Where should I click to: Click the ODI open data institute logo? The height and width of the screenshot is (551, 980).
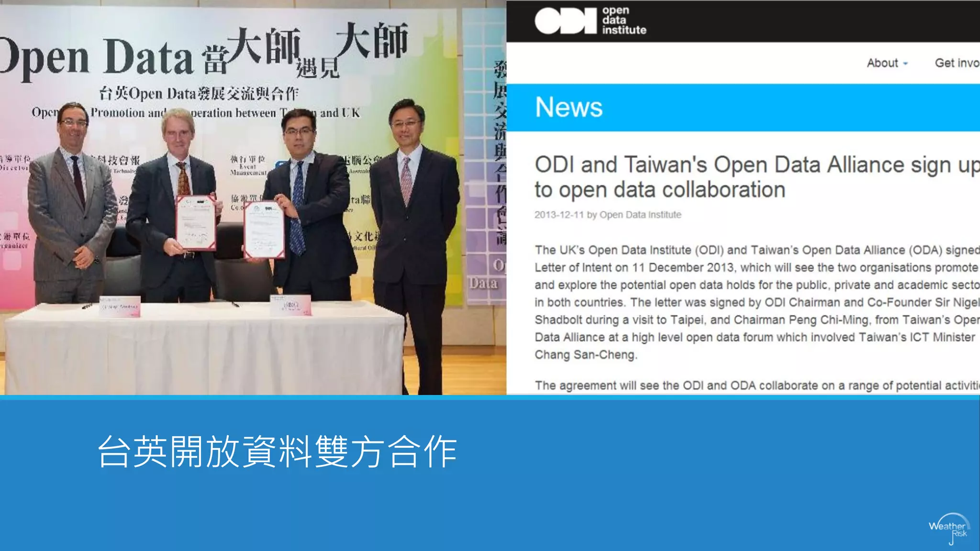(x=590, y=21)
